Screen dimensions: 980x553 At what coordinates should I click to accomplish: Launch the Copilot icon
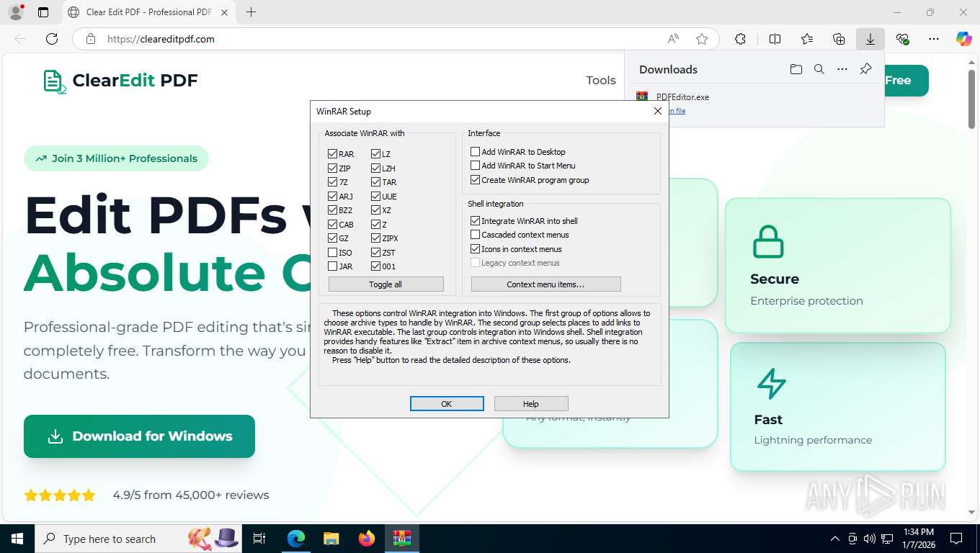pyautogui.click(x=964, y=39)
